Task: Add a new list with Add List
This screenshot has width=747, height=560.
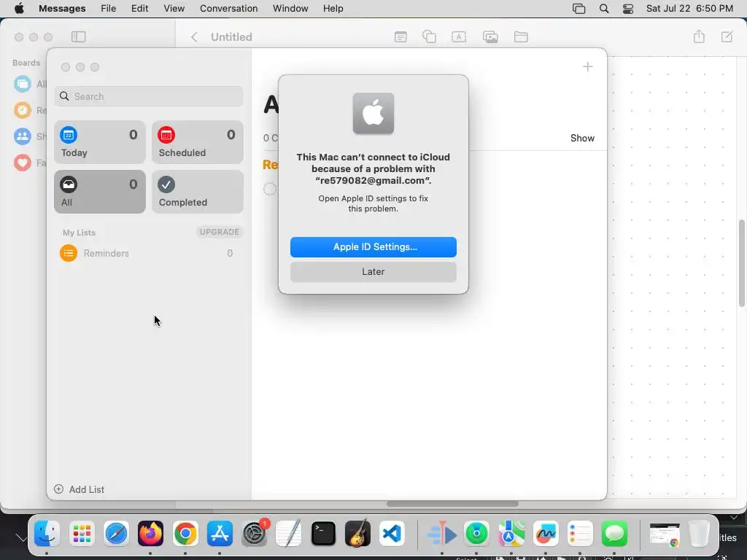Action: 79,489
